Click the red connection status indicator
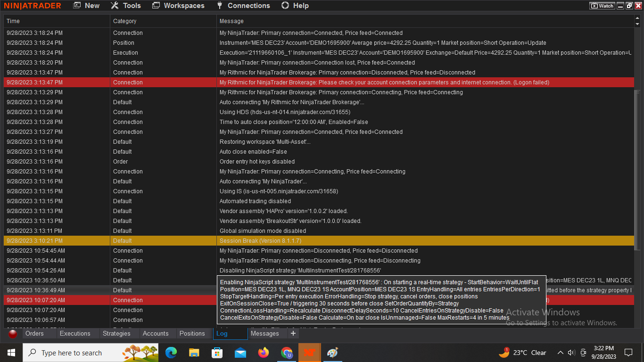The width and height of the screenshot is (644, 362). [x=13, y=334]
